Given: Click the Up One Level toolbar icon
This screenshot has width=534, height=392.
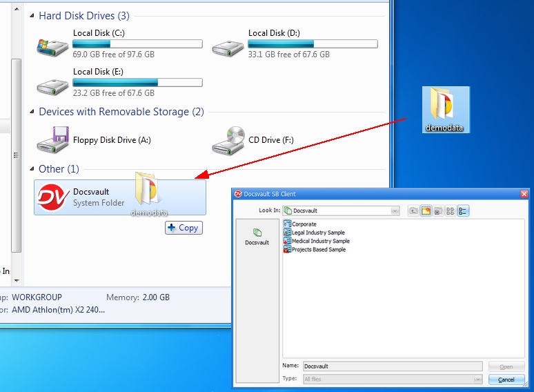Looking at the screenshot, I should tap(413, 211).
